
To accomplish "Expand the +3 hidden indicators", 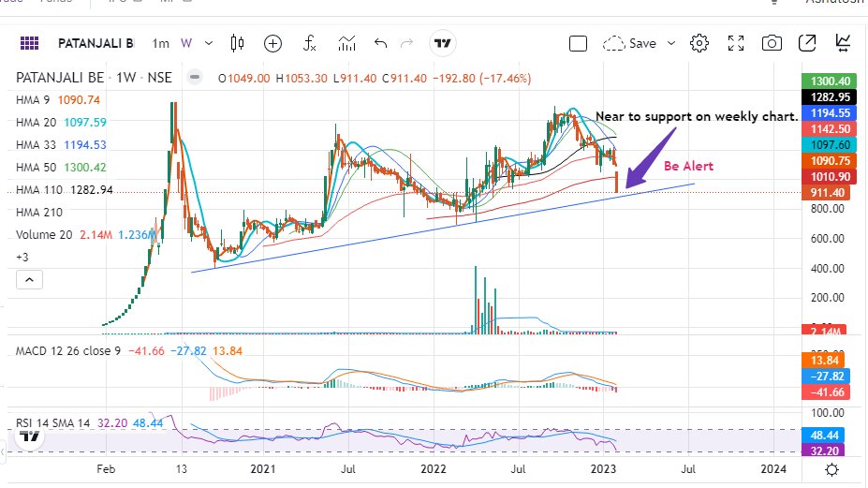I will (22, 257).
